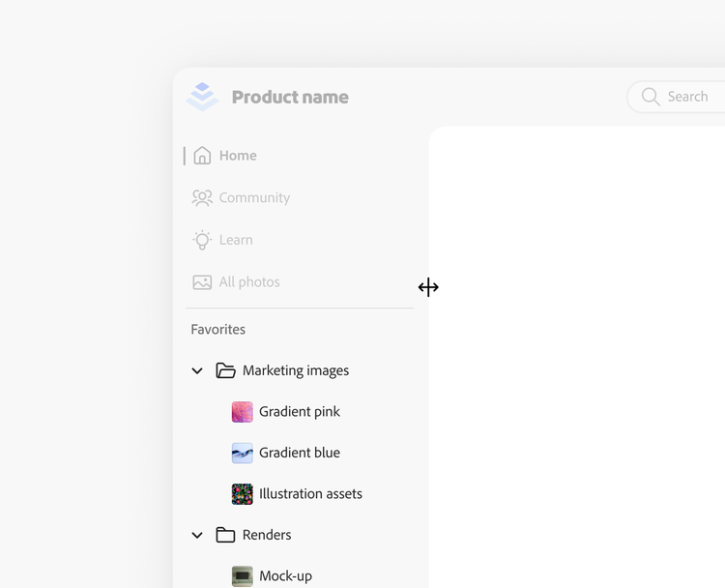Select the Marketing images label

(x=296, y=370)
